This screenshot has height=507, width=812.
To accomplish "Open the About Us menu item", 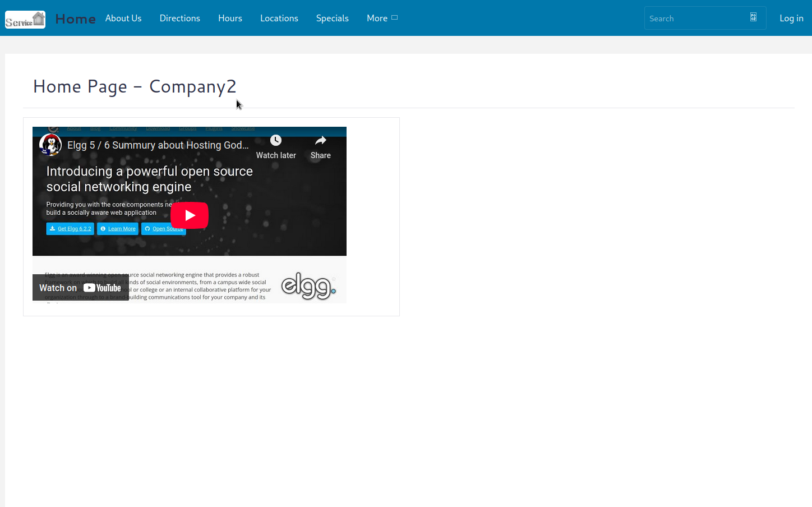I will [123, 18].
